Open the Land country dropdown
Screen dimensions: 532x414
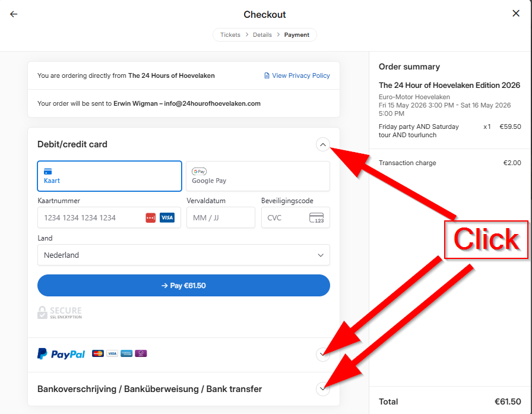(x=183, y=255)
